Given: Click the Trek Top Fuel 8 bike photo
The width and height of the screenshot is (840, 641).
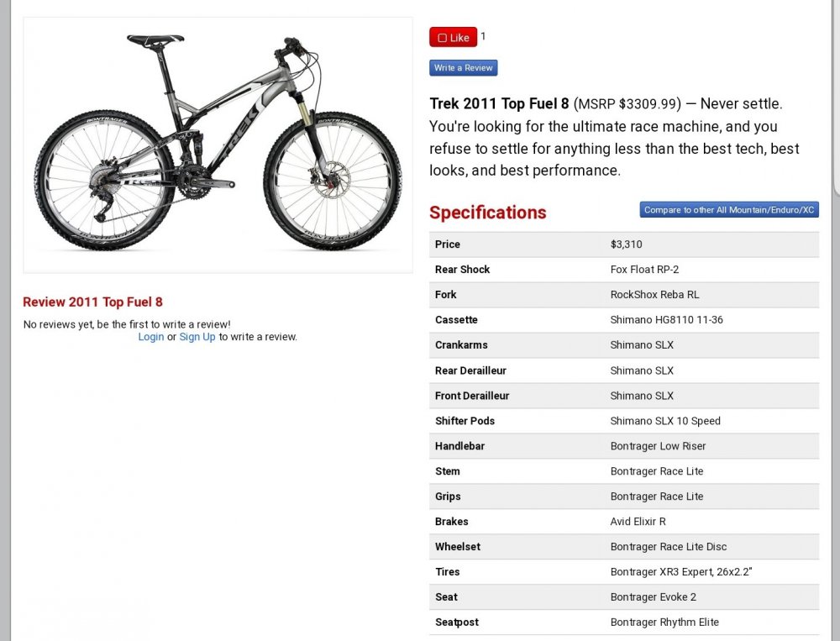Looking at the screenshot, I should tap(218, 144).
